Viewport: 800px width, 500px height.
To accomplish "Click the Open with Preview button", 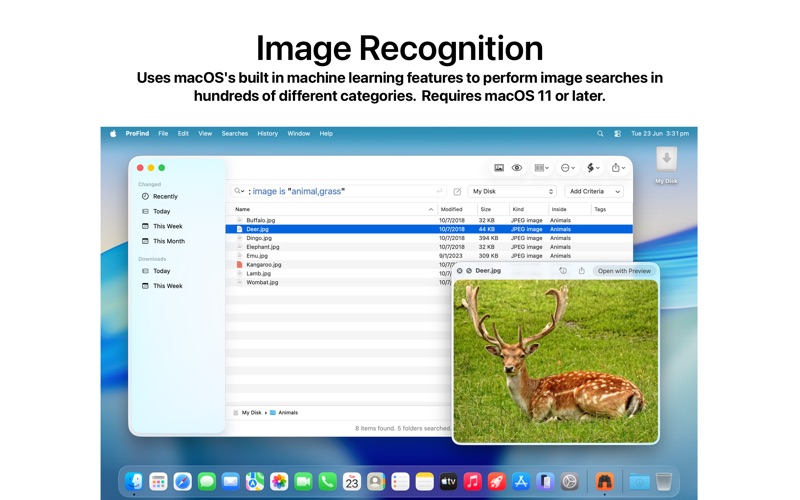I will pos(624,271).
